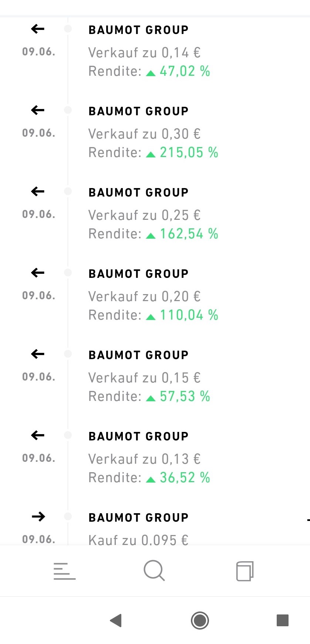Tap the sell arrow for 0,14 € sale
The width and height of the screenshot is (310, 644).
[x=38, y=29]
